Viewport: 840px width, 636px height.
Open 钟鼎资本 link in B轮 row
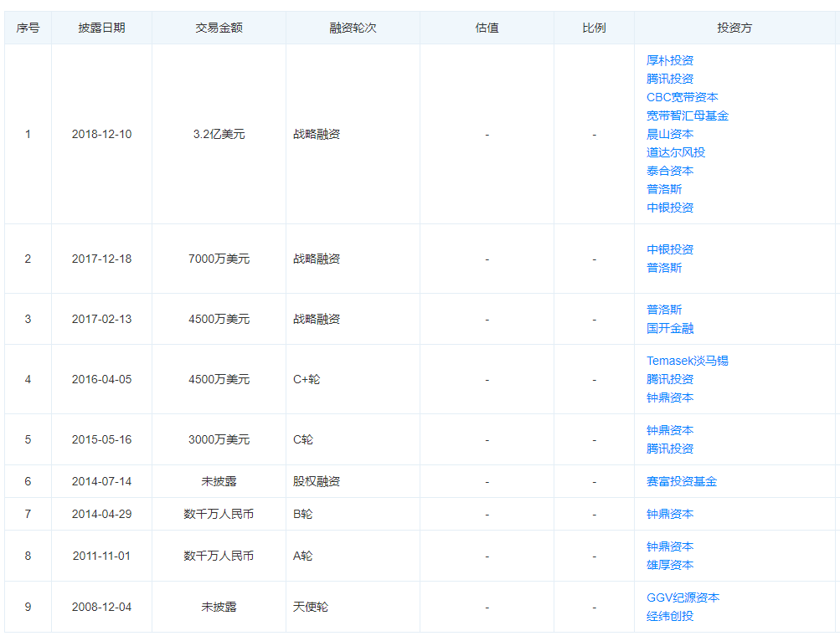(670, 514)
